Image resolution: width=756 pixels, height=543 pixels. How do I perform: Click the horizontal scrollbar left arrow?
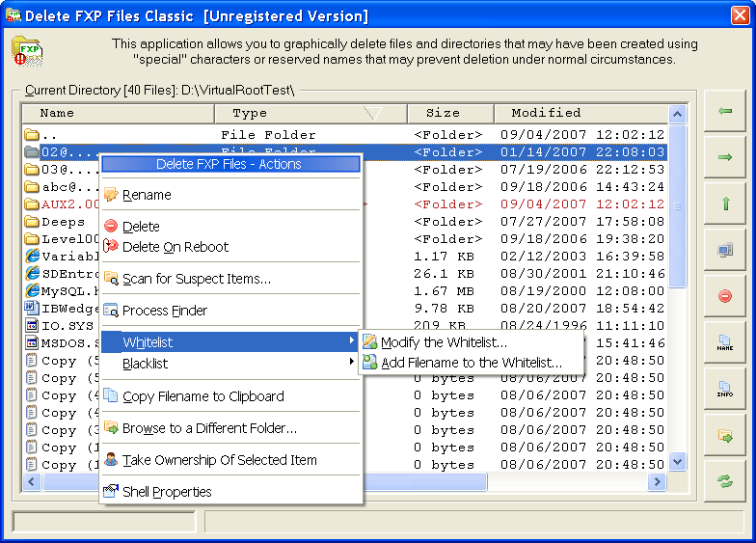point(32,481)
